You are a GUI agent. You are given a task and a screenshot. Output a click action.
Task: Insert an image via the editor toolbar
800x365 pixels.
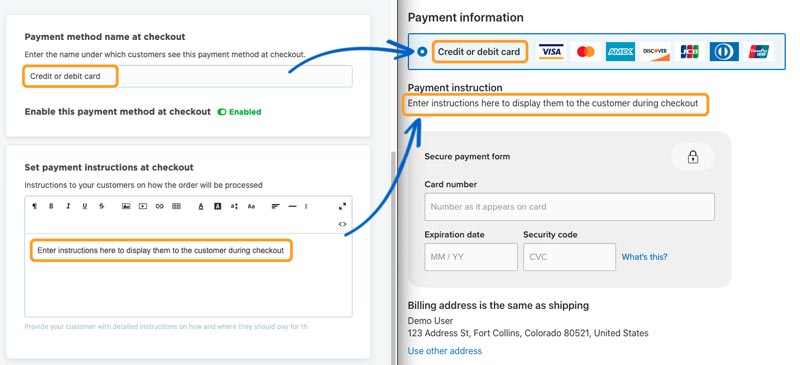126,206
